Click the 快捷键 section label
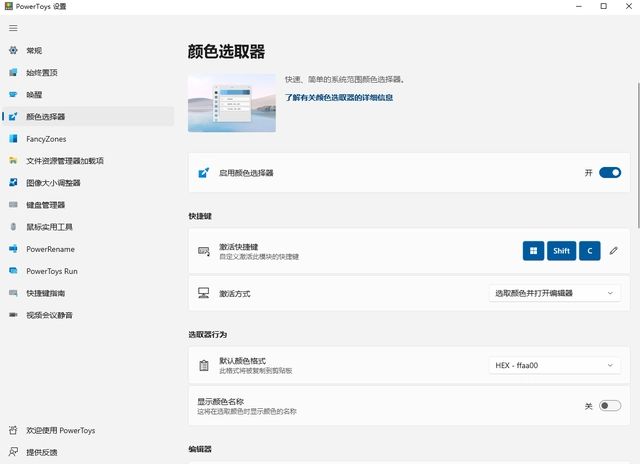This screenshot has height=464, width=640. click(200, 216)
